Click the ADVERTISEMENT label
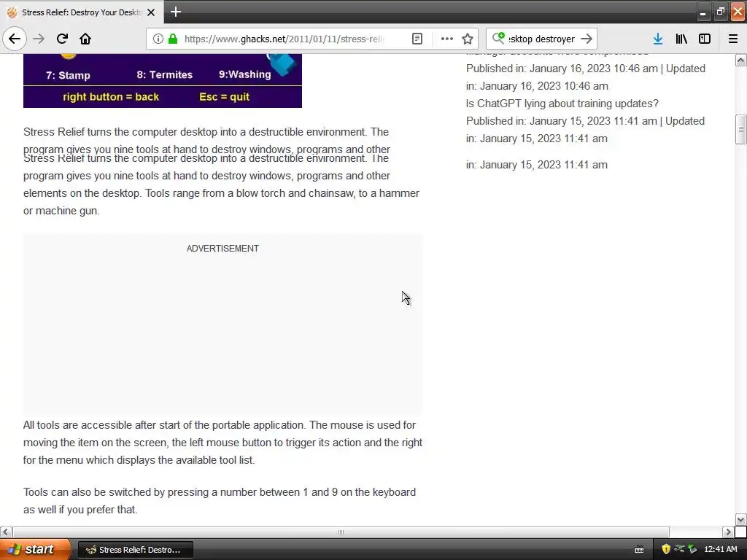The width and height of the screenshot is (747, 560). click(222, 249)
